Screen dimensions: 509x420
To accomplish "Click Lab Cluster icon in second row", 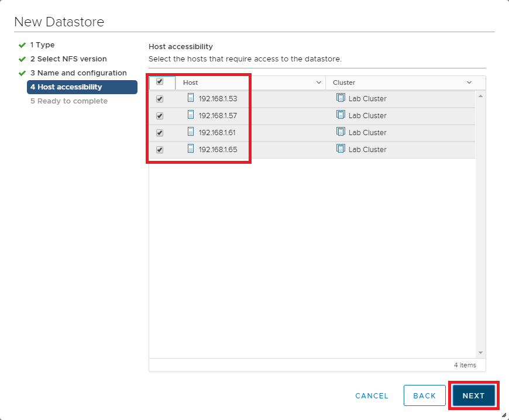I will [341, 115].
